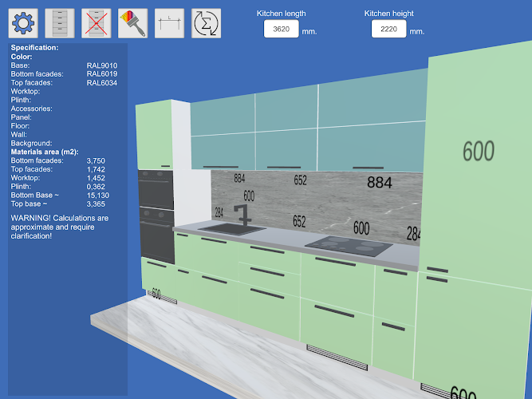The width and height of the screenshot is (532, 399).
Task: Click the Kitchen height input field
Action: (x=389, y=30)
